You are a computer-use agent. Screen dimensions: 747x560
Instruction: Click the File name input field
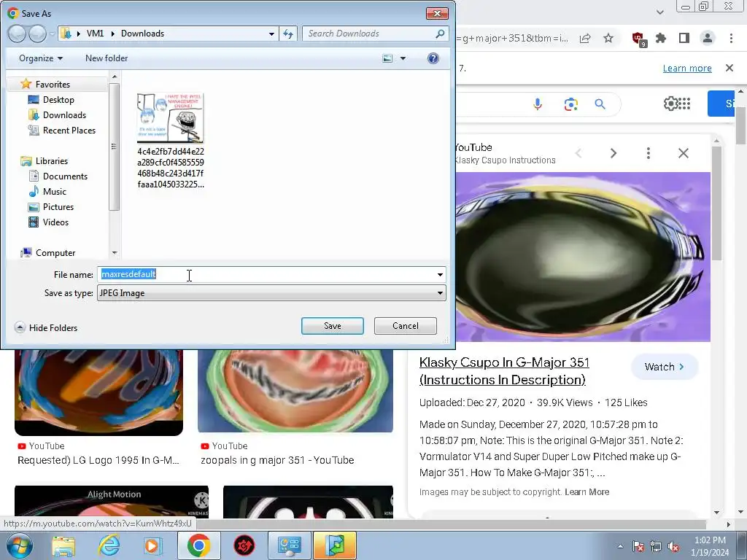click(266, 274)
